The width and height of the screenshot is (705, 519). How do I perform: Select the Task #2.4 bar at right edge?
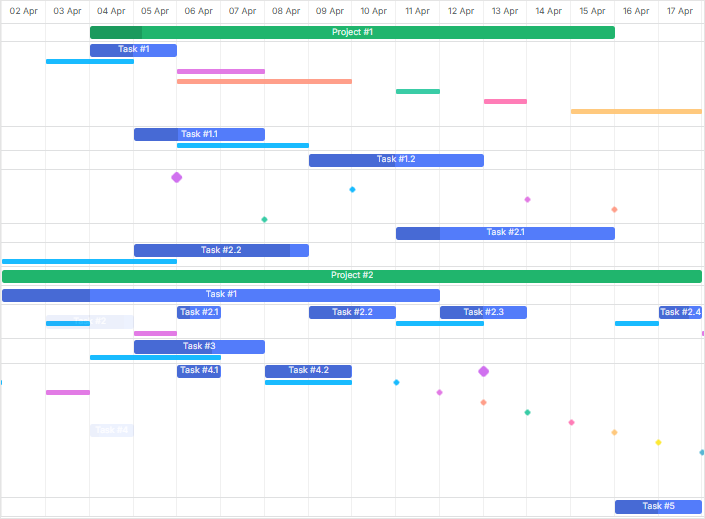pyautogui.click(x=680, y=312)
